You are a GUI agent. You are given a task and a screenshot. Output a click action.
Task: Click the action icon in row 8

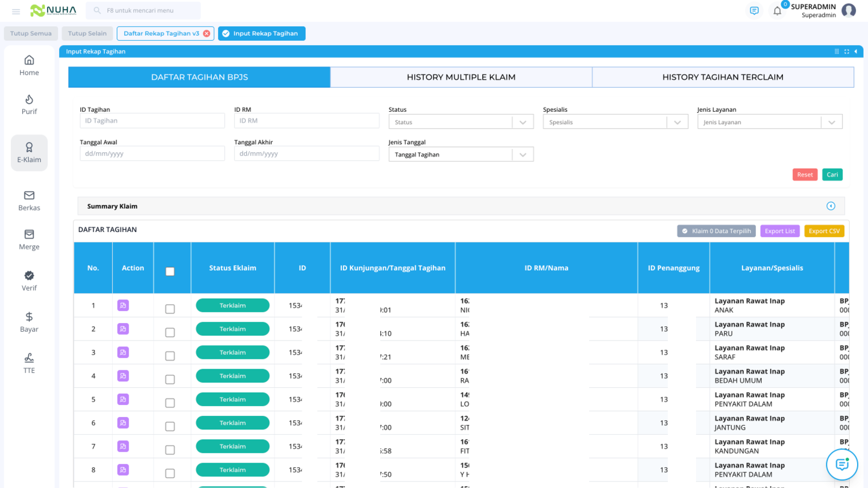pyautogui.click(x=123, y=470)
